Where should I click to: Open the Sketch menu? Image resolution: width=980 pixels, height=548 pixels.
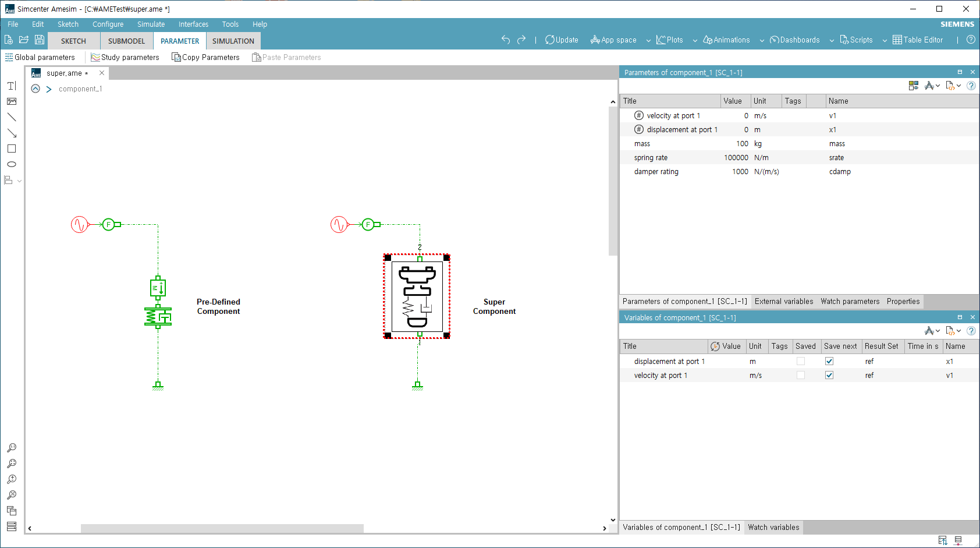[68, 24]
